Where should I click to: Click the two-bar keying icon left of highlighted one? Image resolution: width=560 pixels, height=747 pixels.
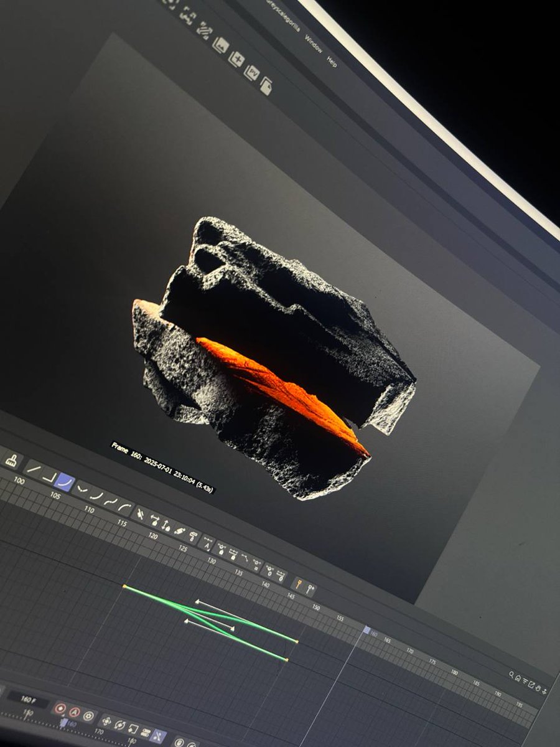click(x=146, y=733)
